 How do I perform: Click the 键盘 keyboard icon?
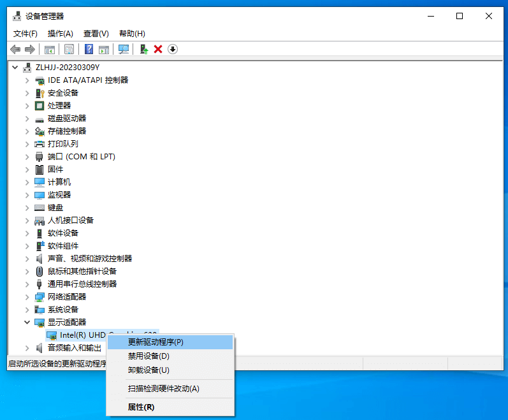40,208
